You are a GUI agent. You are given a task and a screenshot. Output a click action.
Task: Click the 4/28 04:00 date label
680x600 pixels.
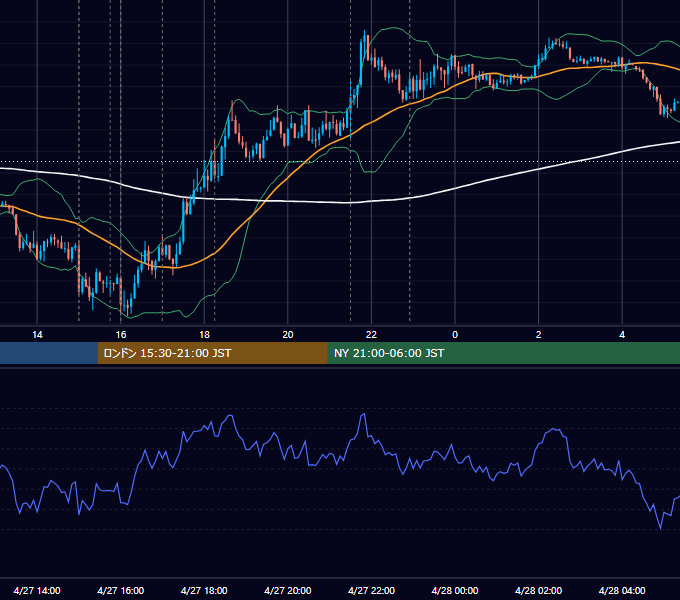coord(622,590)
